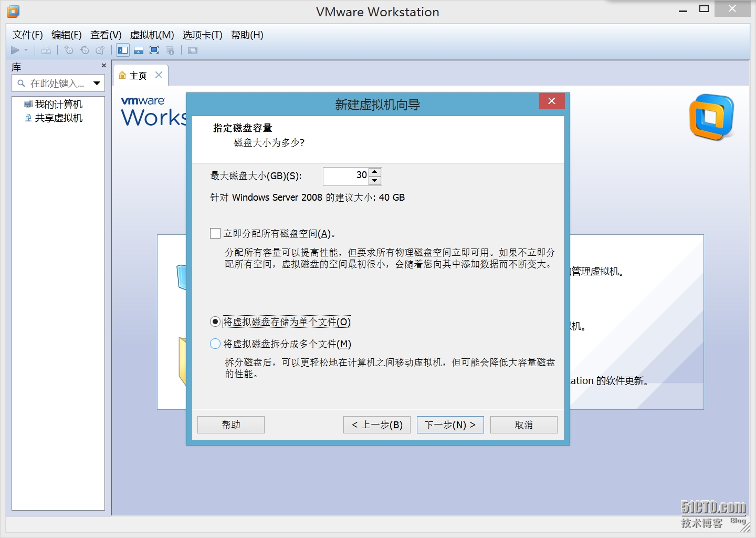
Task: Maximize the VMware Workstation window
Action: coord(705,9)
